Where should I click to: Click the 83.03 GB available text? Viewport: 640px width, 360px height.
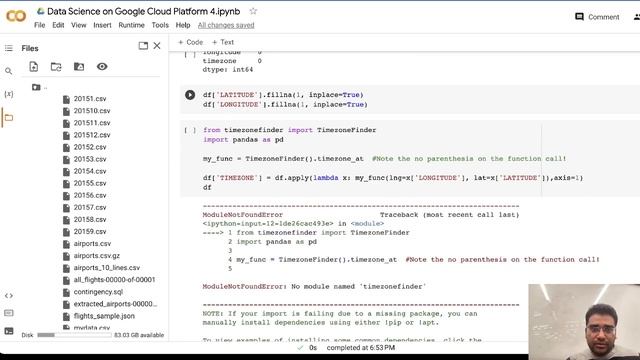(x=139, y=335)
